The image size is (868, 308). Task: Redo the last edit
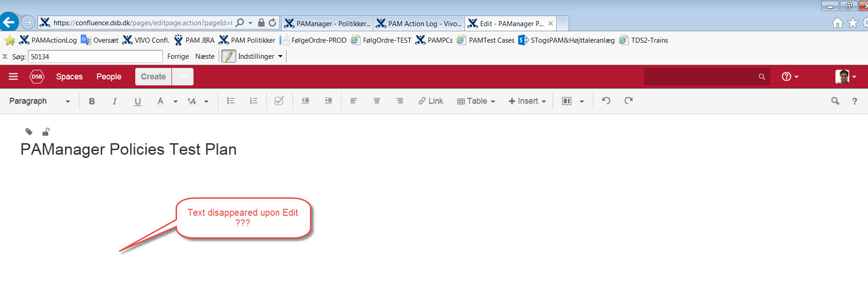[x=628, y=101]
